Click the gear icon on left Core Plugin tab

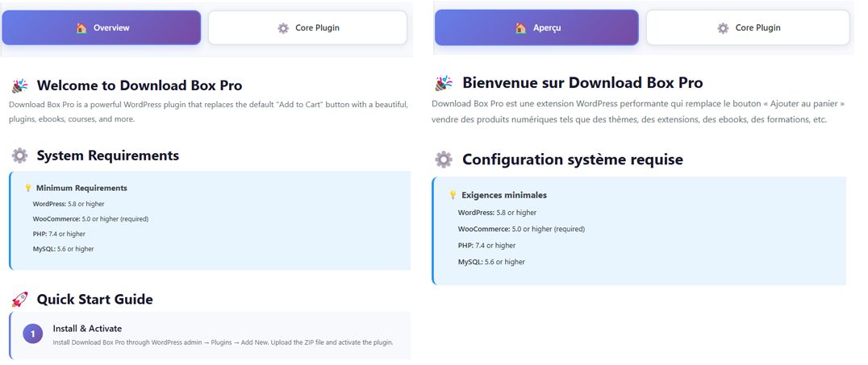283,28
